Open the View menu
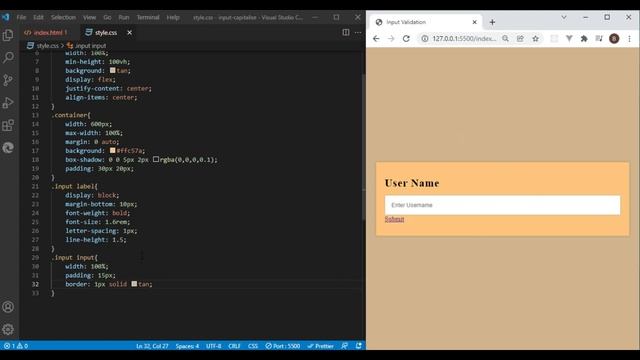Viewport: 640px width, 360px height. point(89,17)
